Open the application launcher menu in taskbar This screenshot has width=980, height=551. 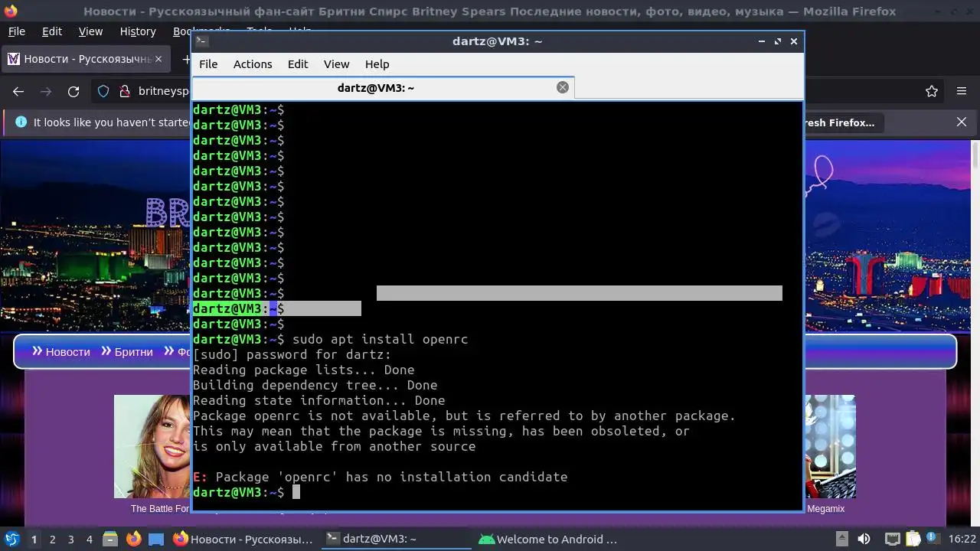(11, 540)
